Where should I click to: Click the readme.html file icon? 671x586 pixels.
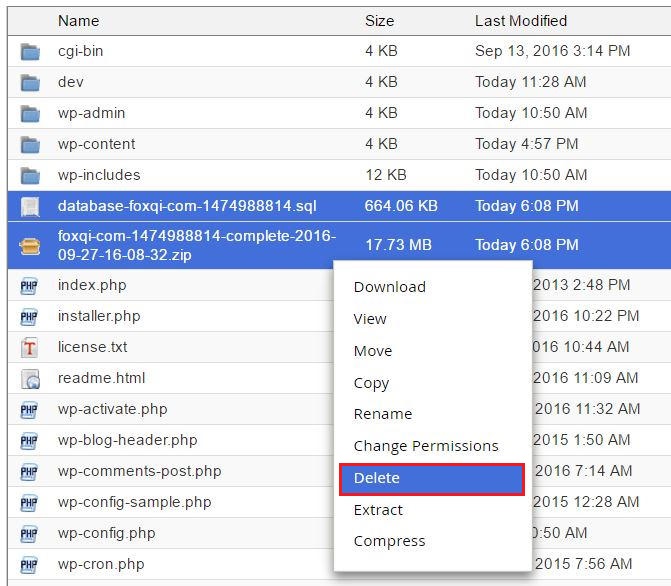point(30,379)
